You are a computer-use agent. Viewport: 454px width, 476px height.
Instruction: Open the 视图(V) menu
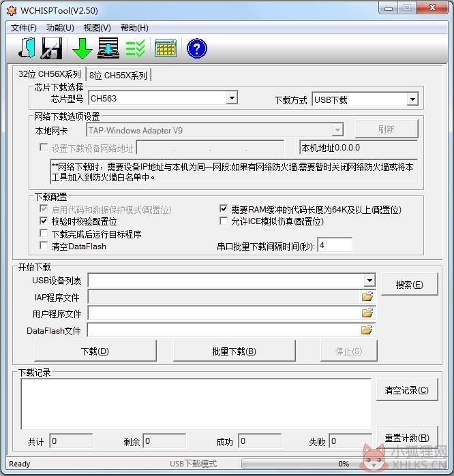[x=97, y=28]
